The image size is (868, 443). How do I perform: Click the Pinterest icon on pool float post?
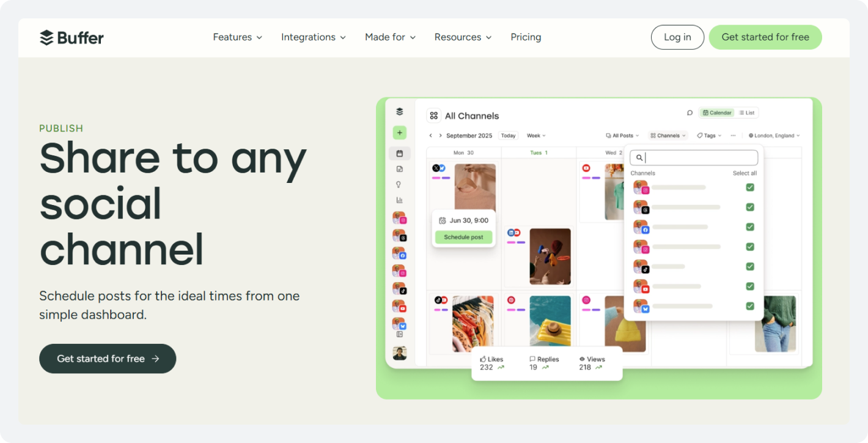tap(511, 300)
